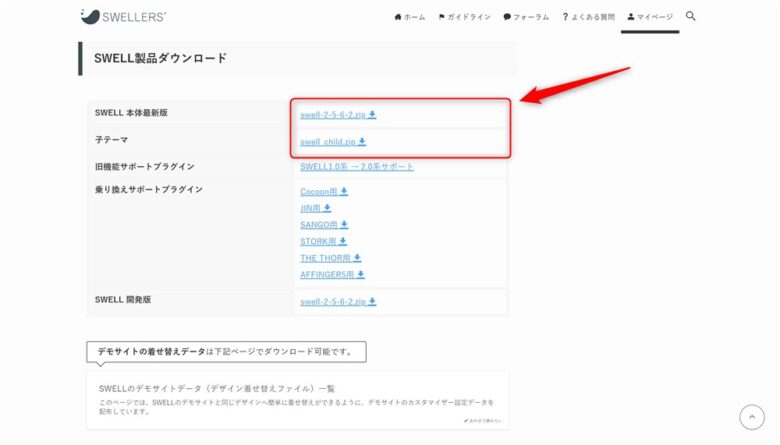
Task: Click the SWELLERS logo
Action: point(123,16)
